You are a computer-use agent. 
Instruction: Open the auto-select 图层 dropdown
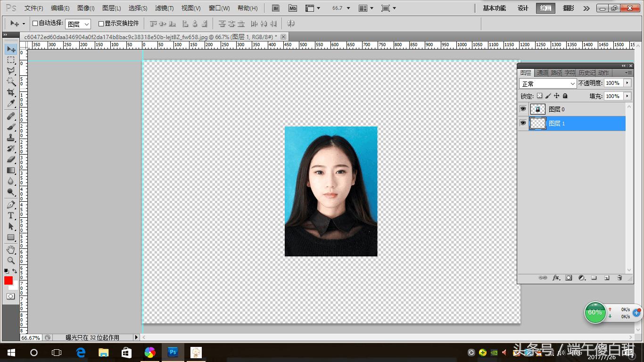click(78, 24)
